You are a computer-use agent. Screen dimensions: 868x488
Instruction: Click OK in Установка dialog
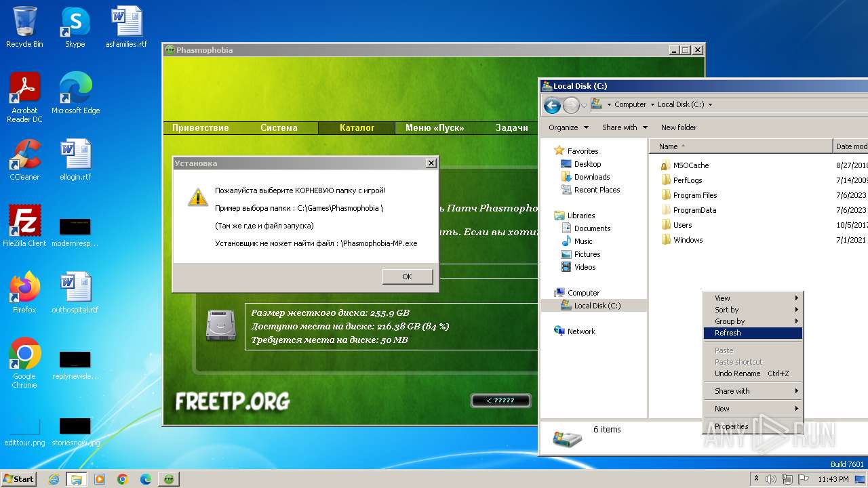(x=407, y=277)
